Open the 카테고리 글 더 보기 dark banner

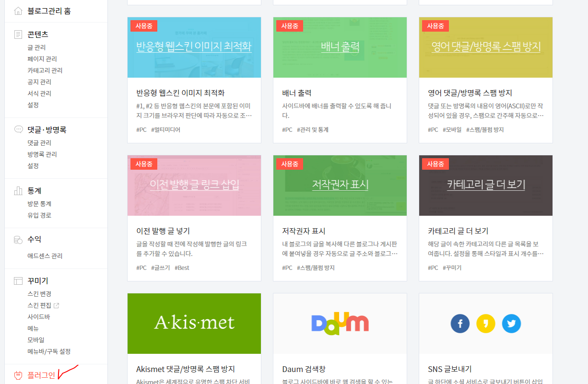pos(486,186)
